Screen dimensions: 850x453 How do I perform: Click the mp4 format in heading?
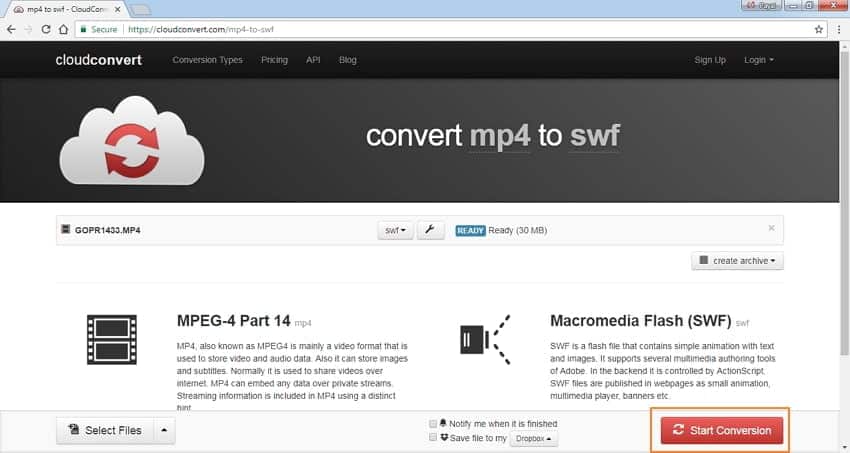(x=499, y=135)
